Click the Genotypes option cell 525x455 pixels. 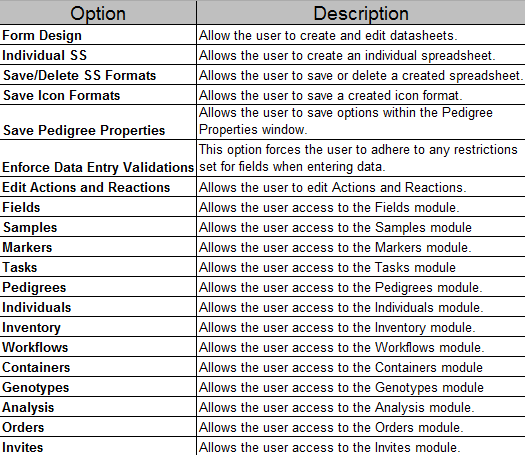(98, 387)
